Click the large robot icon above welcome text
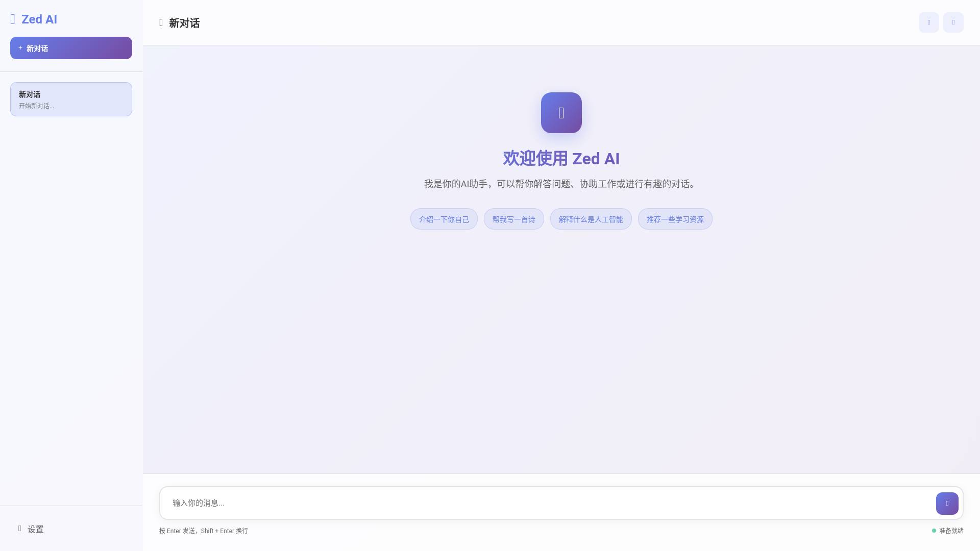This screenshot has height=551, width=980. point(561,113)
